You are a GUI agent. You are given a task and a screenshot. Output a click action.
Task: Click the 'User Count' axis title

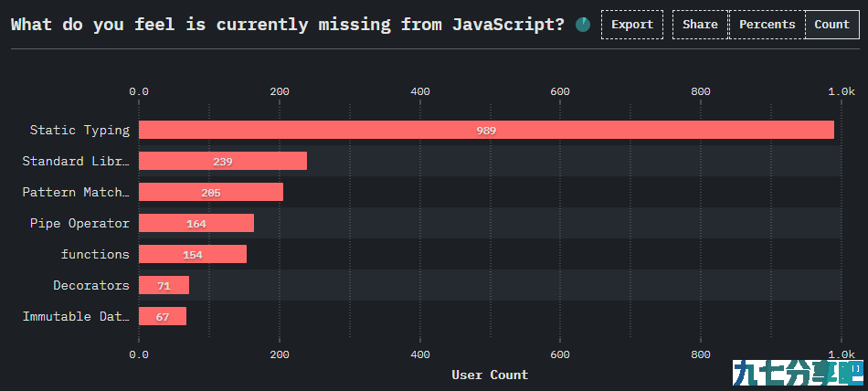tap(490, 375)
